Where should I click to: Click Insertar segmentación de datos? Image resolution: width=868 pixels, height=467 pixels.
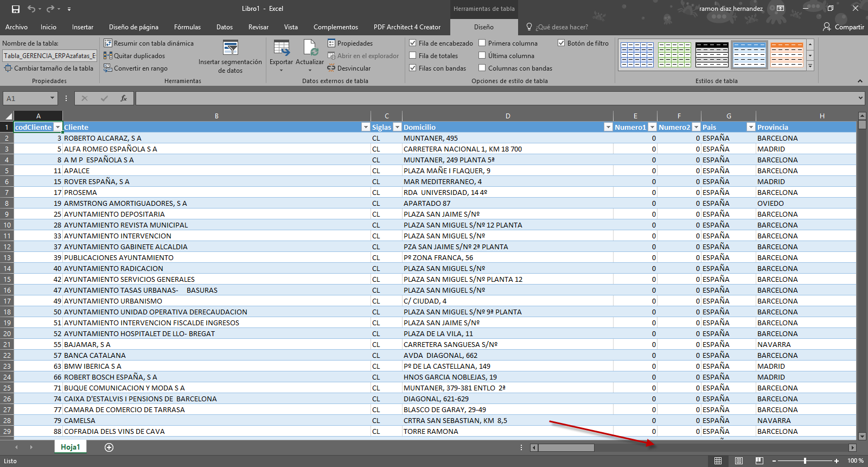(x=230, y=56)
